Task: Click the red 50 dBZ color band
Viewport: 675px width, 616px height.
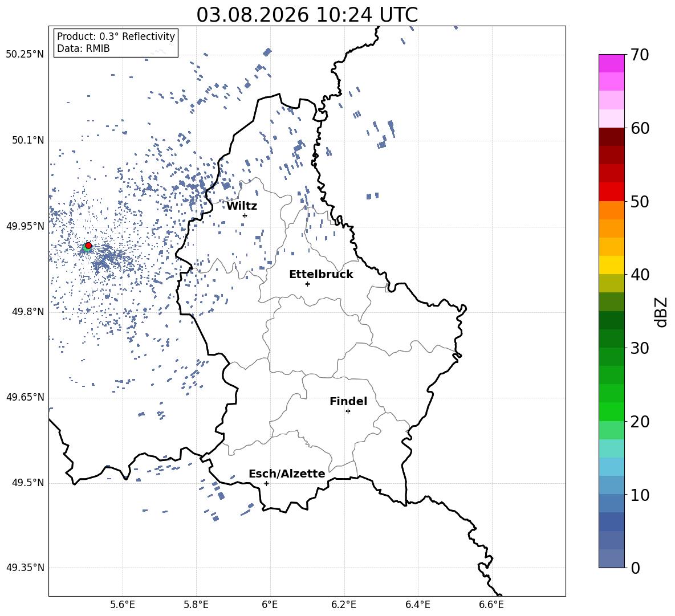Action: (x=611, y=192)
